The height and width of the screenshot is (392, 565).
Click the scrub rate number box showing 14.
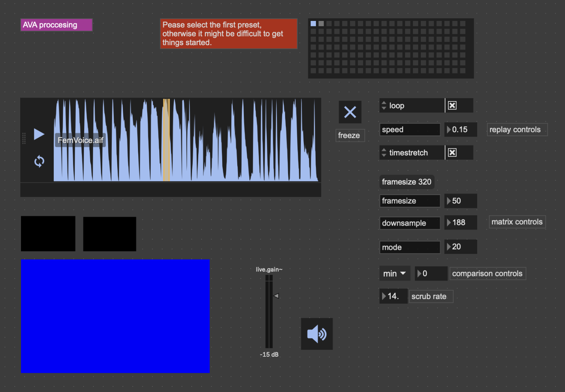click(393, 296)
